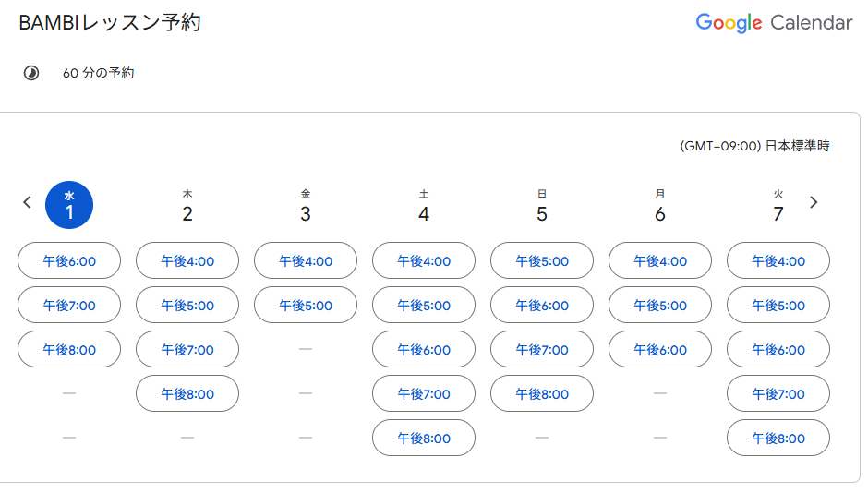Select 午後6:00 slot on Wednesday 1
The width and height of the screenshot is (868, 493).
point(69,261)
